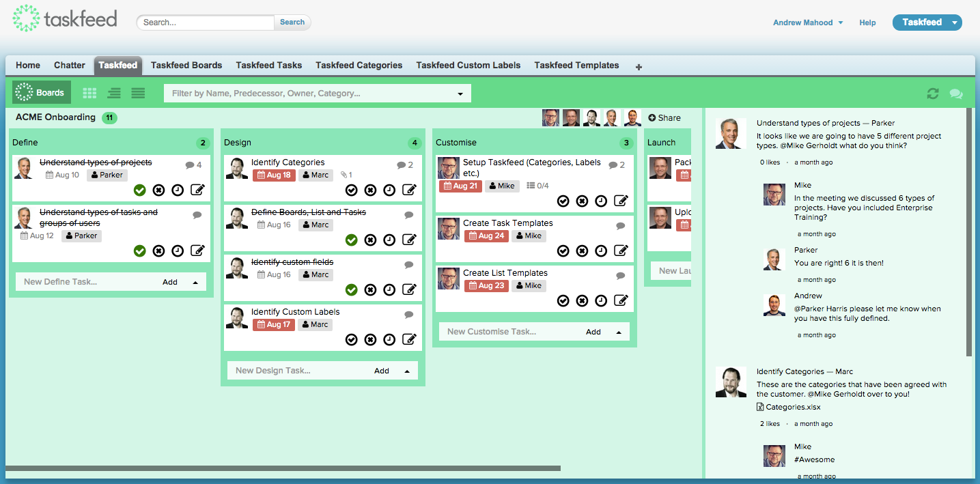Open clock icon for Understand types of projects
Screen dimensions: 980x484
[x=178, y=190]
